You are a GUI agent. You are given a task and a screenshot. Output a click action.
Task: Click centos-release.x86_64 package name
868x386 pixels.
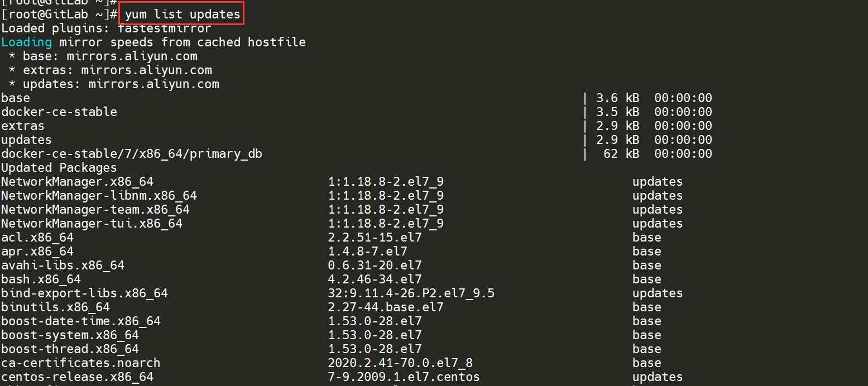click(x=77, y=377)
